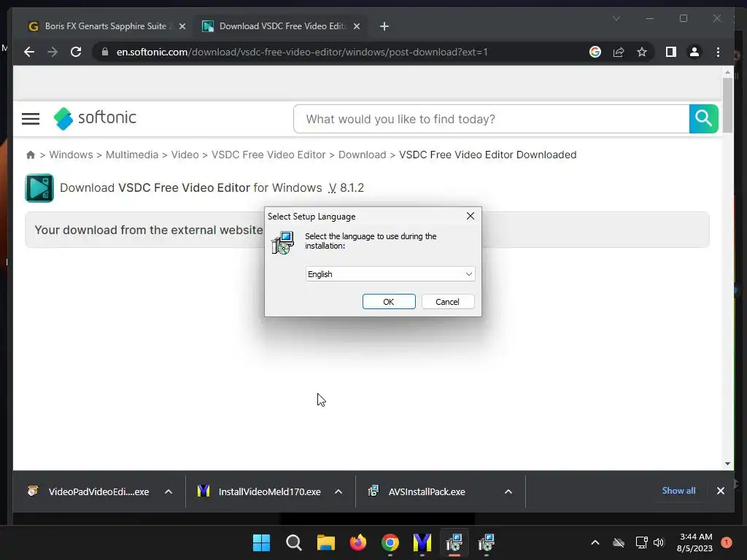Open the notification badge in the tray
Viewport: 747px width, 560px height.
pyautogui.click(x=726, y=542)
